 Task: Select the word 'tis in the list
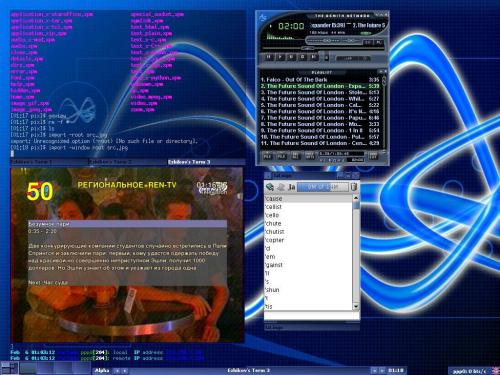pyautogui.click(x=308, y=306)
